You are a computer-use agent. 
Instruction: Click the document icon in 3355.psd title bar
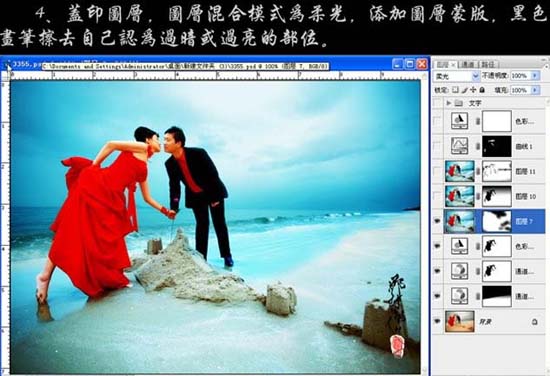pyautogui.click(x=7, y=65)
